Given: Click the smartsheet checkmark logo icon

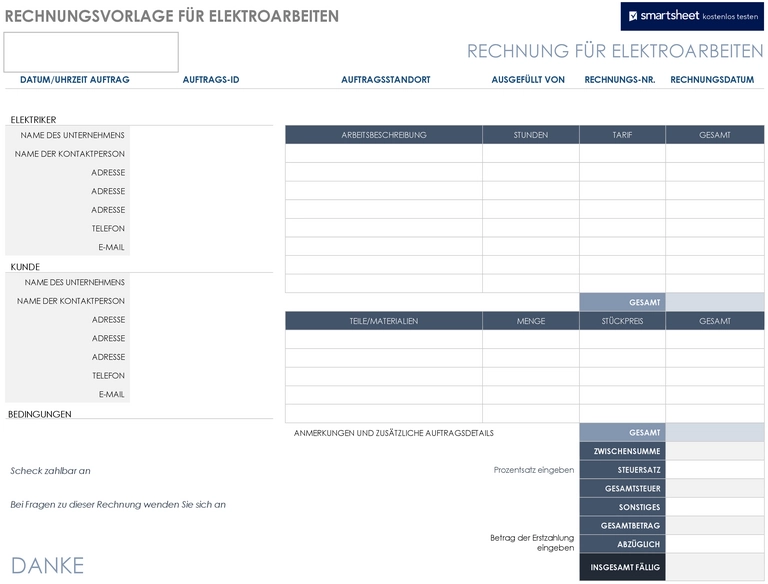Looking at the screenshot, I should click(633, 16).
